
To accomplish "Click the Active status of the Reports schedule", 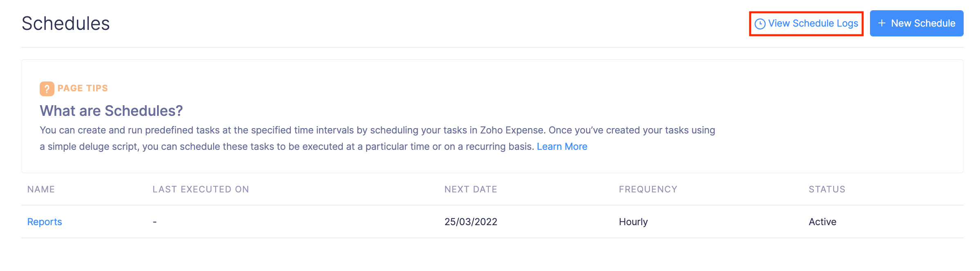I will pyautogui.click(x=822, y=221).
